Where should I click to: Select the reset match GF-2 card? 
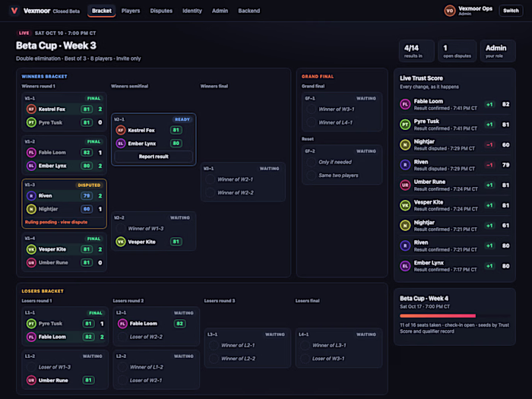(342, 165)
